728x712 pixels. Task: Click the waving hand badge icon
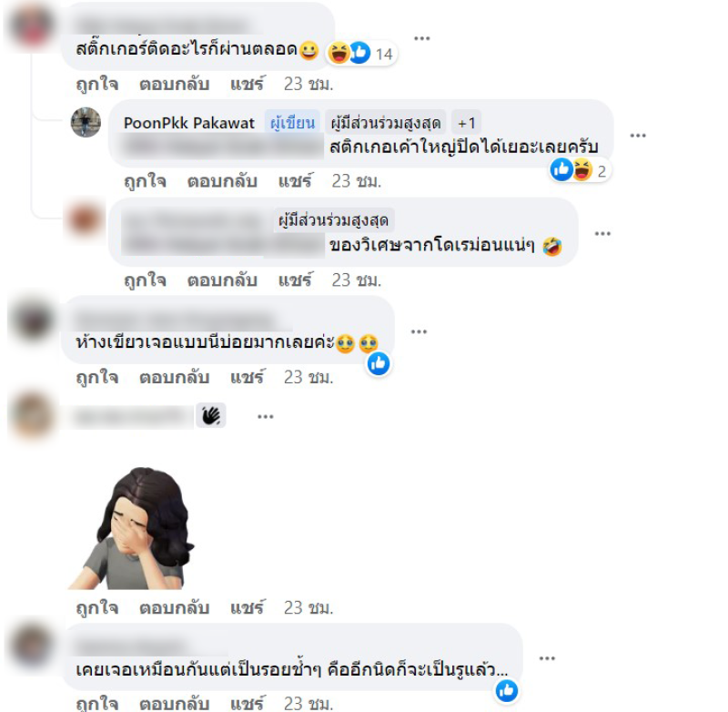pos(211,415)
